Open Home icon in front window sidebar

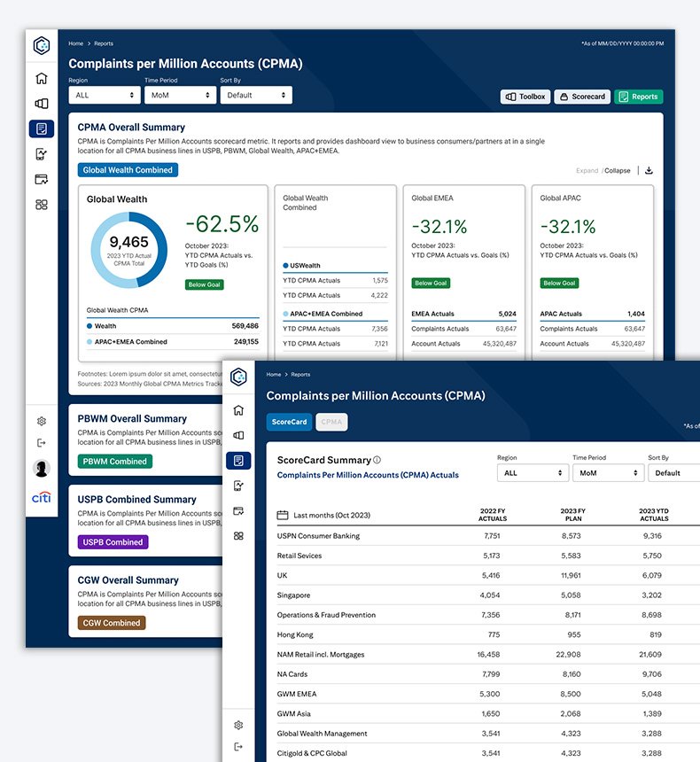tap(238, 410)
